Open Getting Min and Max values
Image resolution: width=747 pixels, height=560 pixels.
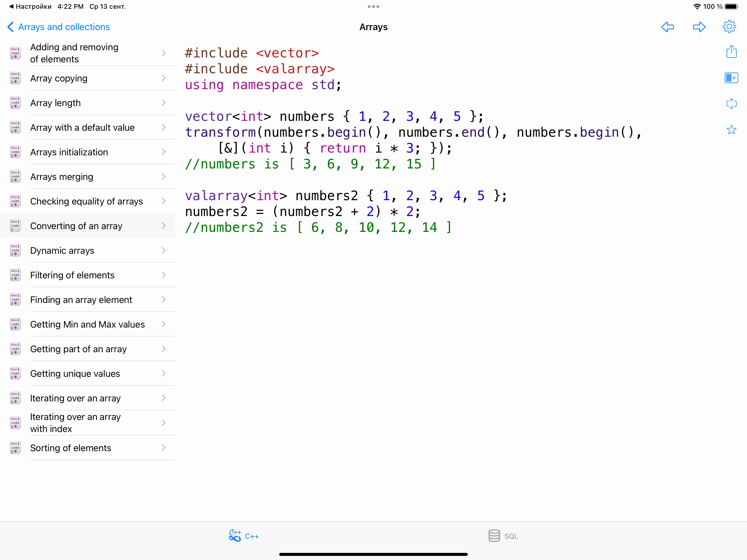click(x=87, y=324)
